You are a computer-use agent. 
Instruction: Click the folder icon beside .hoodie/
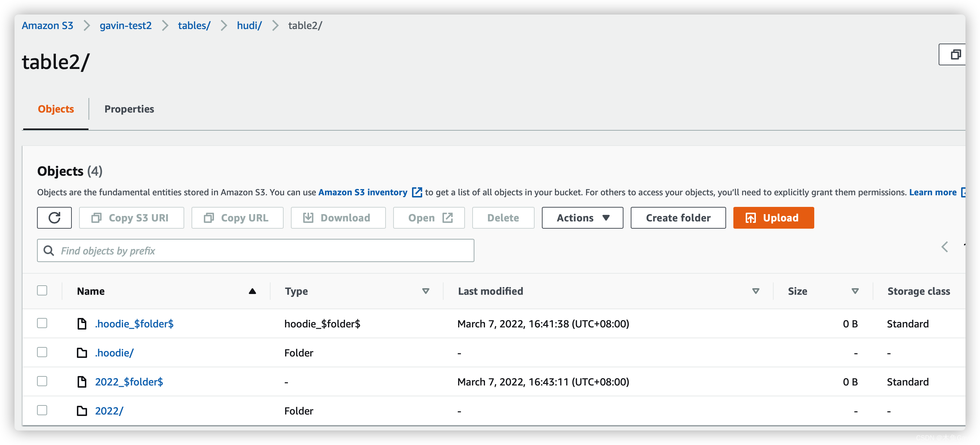(82, 353)
